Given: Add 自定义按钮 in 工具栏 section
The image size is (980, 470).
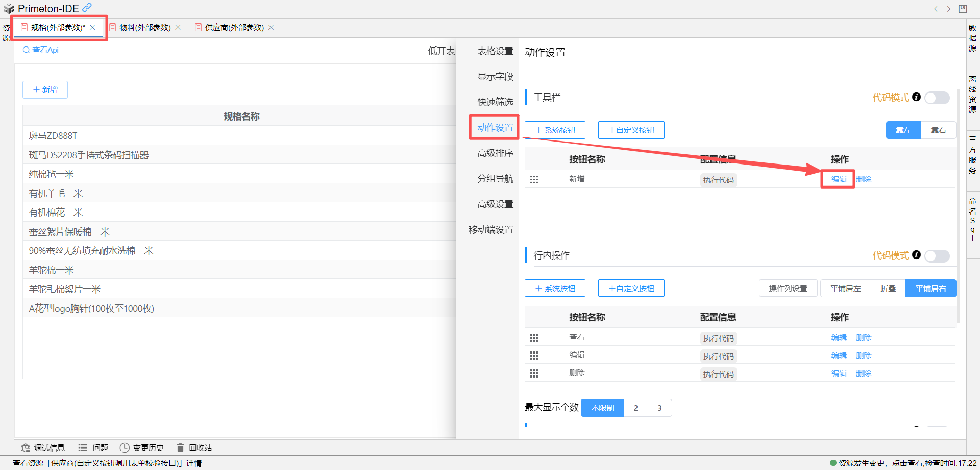Looking at the screenshot, I should point(631,130).
